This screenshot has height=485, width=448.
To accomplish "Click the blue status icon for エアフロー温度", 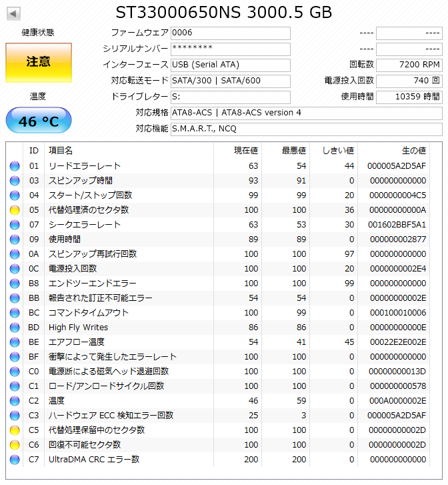I will pos(15,342).
